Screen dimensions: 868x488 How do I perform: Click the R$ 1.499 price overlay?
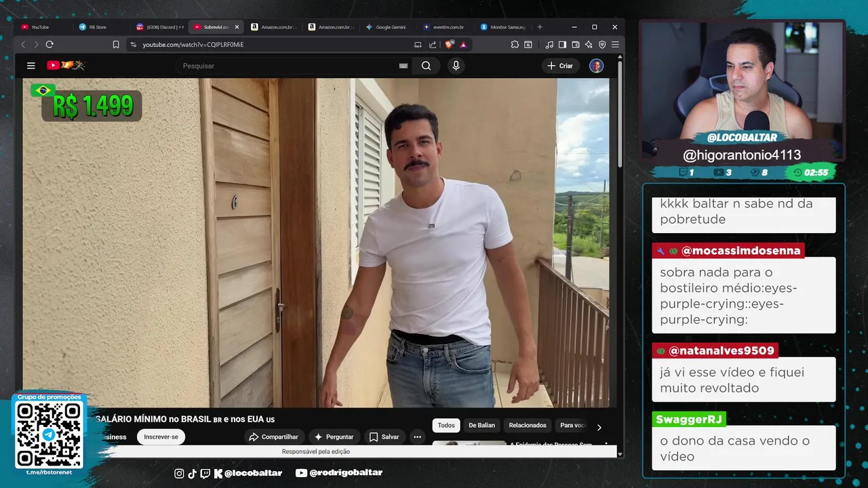point(92,106)
